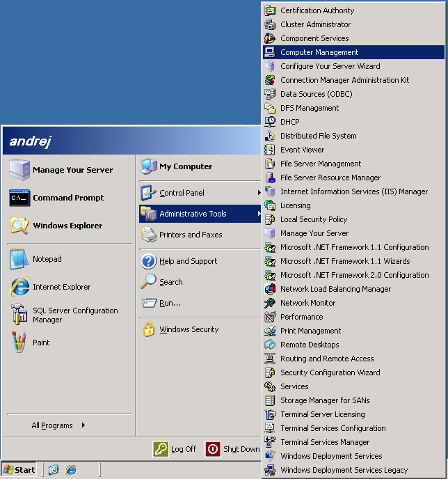Click the Command Prompt icon
Image resolution: width=448 pixels, height=479 pixels.
pos(19,198)
